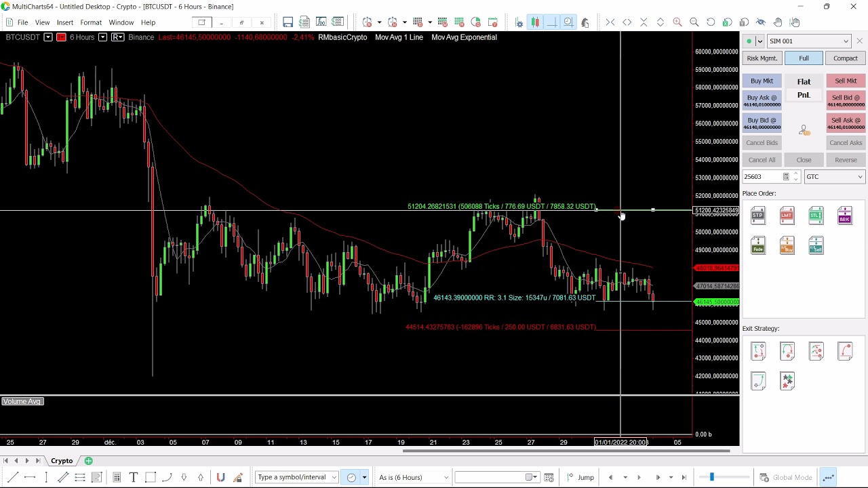The height and width of the screenshot is (488, 868).
Task: Open the Format menu
Action: click(x=91, y=22)
